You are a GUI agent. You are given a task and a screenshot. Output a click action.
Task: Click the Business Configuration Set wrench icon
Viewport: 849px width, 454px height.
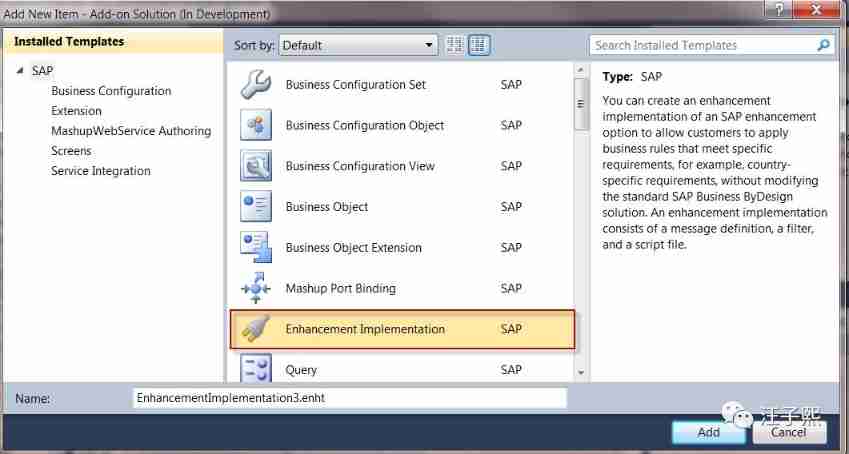(255, 85)
